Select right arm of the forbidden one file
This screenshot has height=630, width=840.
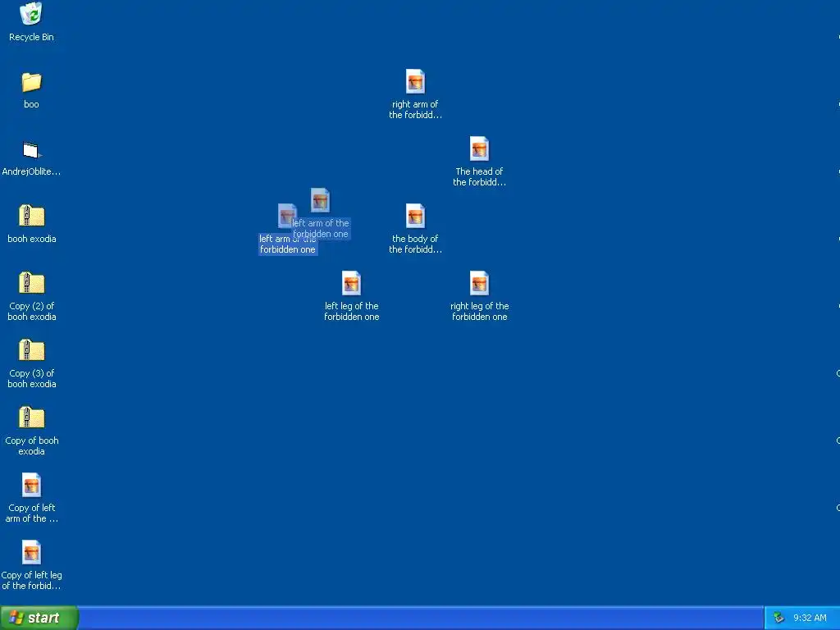click(415, 82)
